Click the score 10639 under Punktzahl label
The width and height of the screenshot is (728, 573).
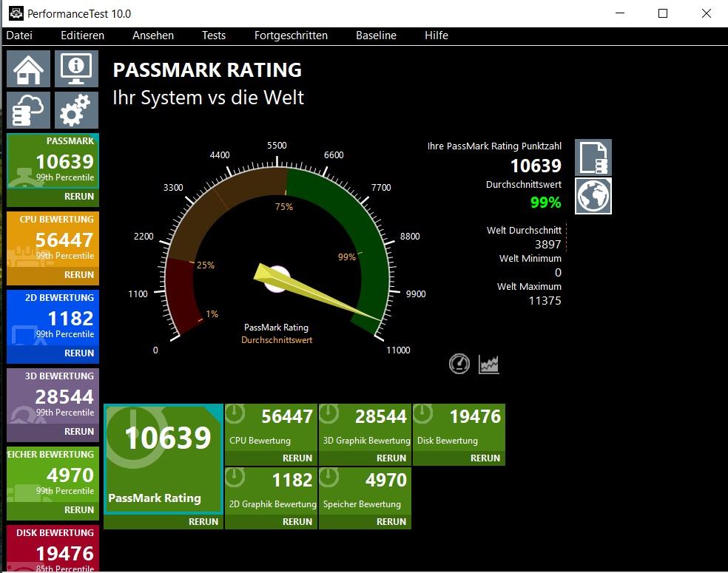(536, 166)
